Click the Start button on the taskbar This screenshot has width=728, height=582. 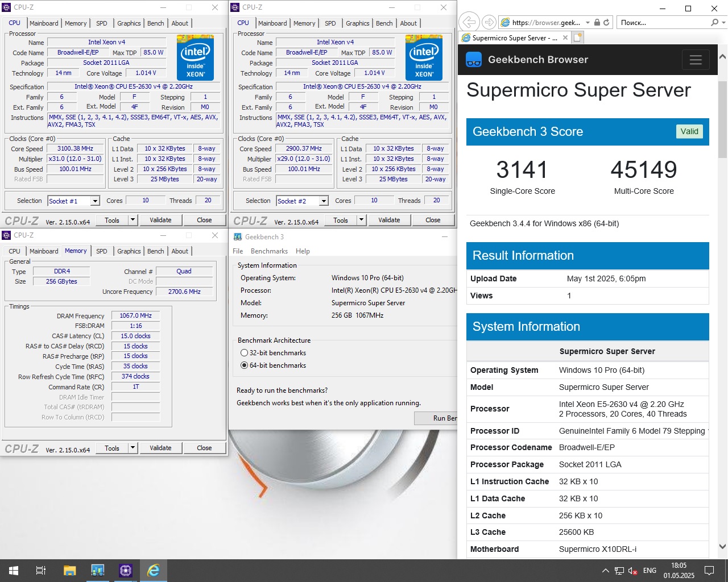pos(14,571)
